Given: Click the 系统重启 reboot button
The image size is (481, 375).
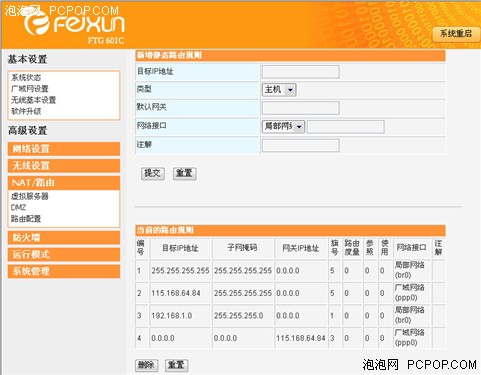Looking at the screenshot, I should tap(456, 34).
